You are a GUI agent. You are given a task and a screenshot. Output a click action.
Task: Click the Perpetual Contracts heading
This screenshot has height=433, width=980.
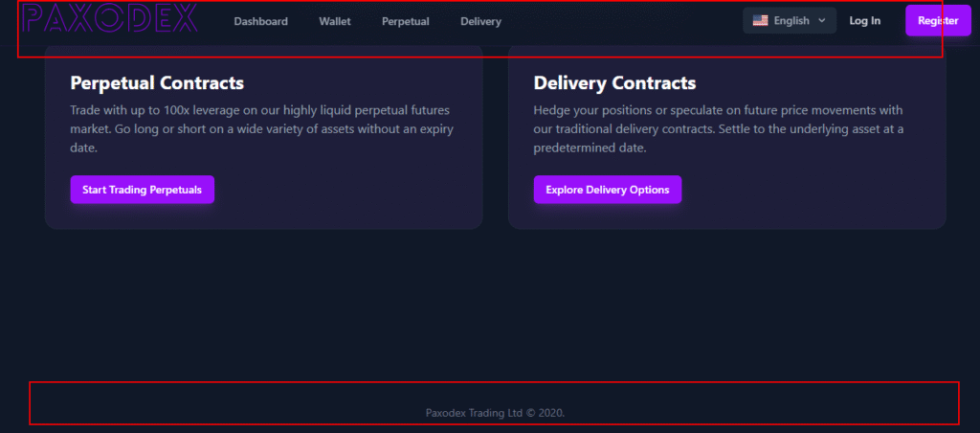pyautogui.click(x=157, y=82)
